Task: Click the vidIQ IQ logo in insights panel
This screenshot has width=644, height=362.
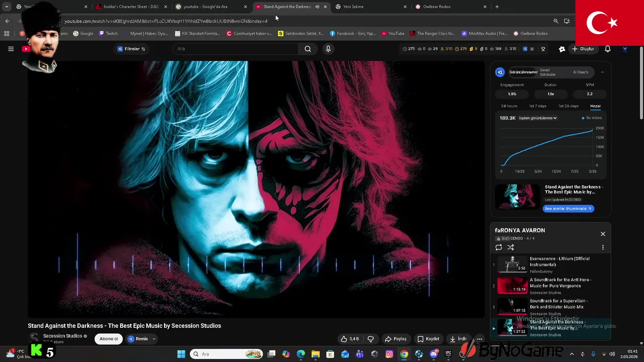Action: pyautogui.click(x=500, y=72)
